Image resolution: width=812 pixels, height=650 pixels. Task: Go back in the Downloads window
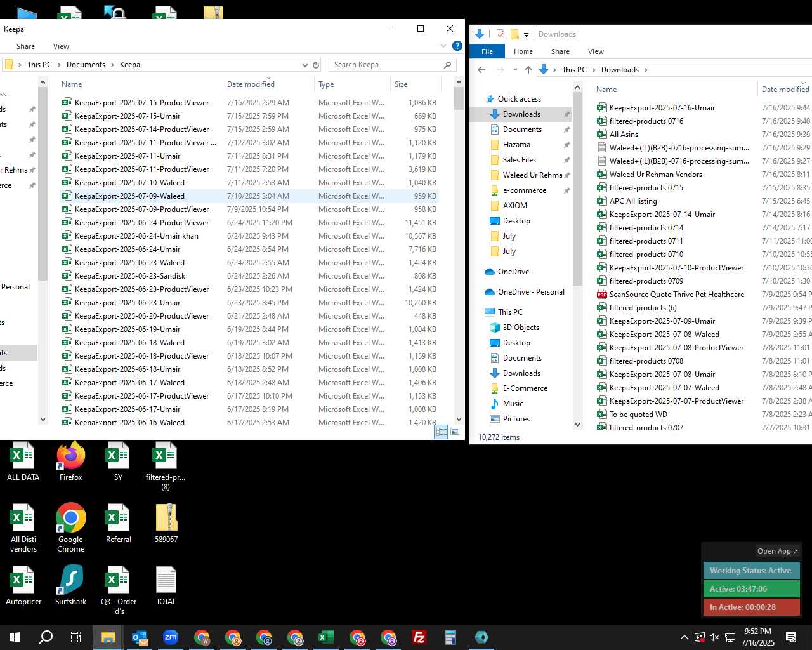(x=481, y=70)
